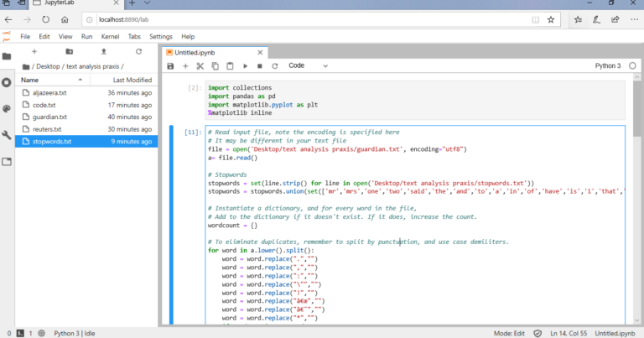Image resolution: width=644 pixels, height=338 pixels.
Task: Click the imports code cell [2]
Action: tap(415, 100)
